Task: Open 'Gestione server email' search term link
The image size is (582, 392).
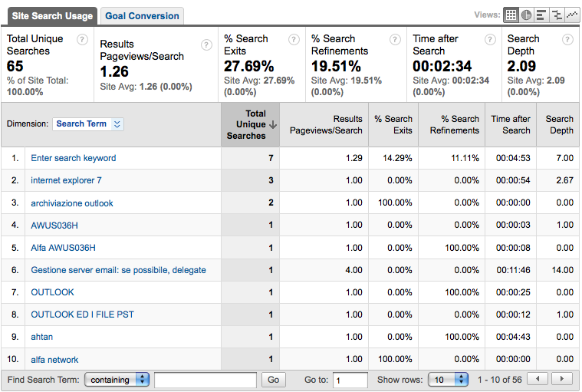Action: pos(118,270)
